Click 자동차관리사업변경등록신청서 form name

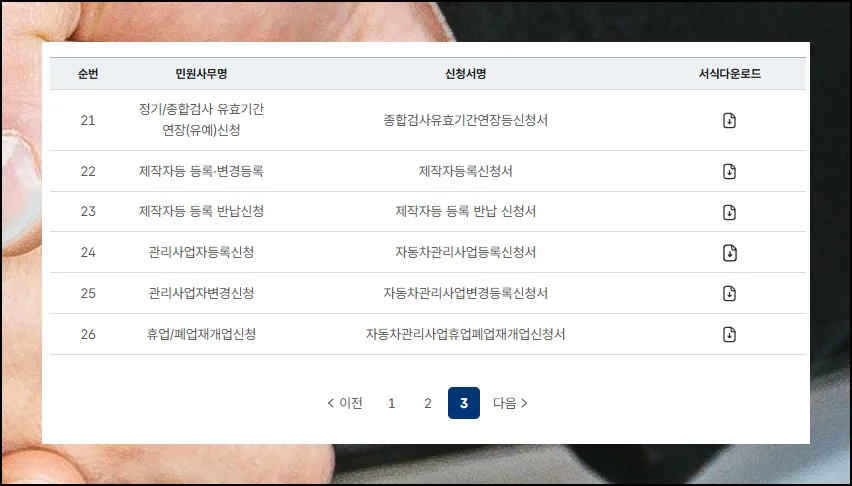click(465, 293)
